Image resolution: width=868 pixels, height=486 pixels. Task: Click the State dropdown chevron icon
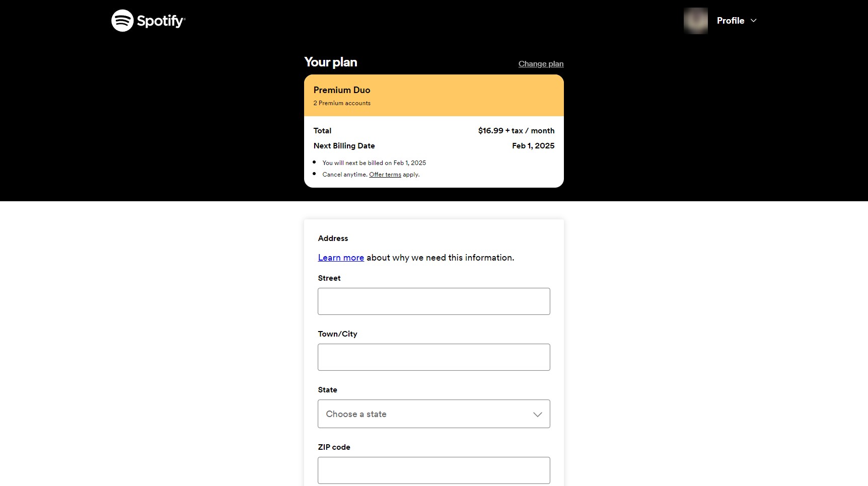[x=537, y=414]
